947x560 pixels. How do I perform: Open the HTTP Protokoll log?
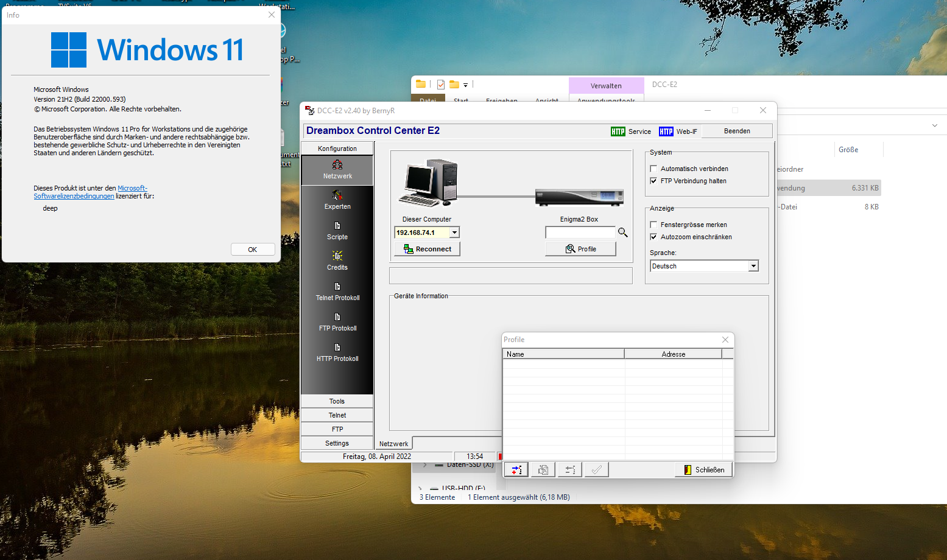coord(337,352)
